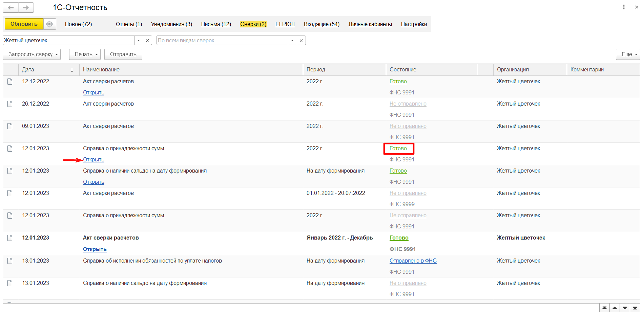The height and width of the screenshot is (315, 644).
Task: Click the Отправить button
Action: 123,54
